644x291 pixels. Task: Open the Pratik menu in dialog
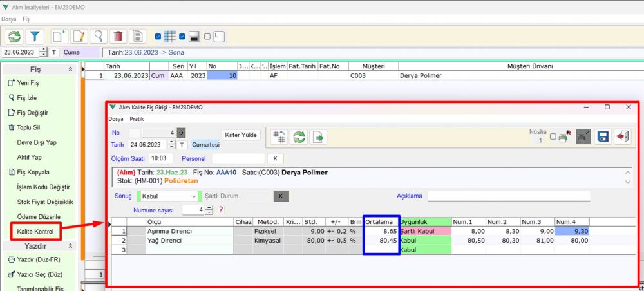137,119
